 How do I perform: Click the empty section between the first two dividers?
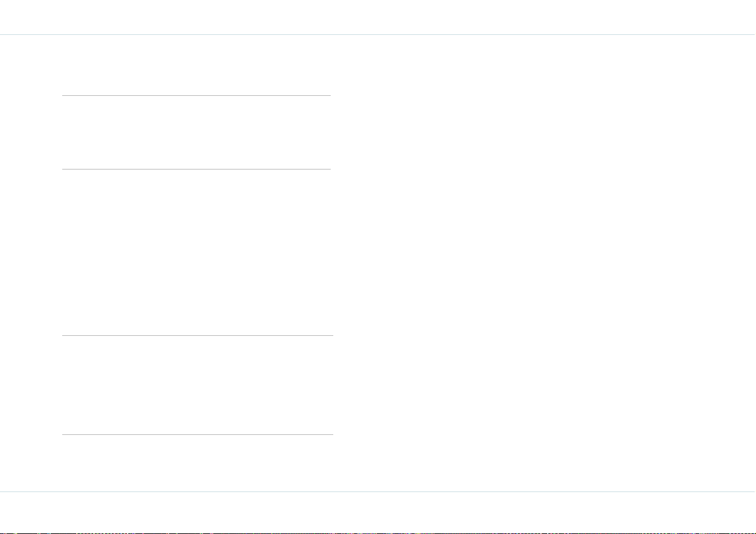coord(196,133)
